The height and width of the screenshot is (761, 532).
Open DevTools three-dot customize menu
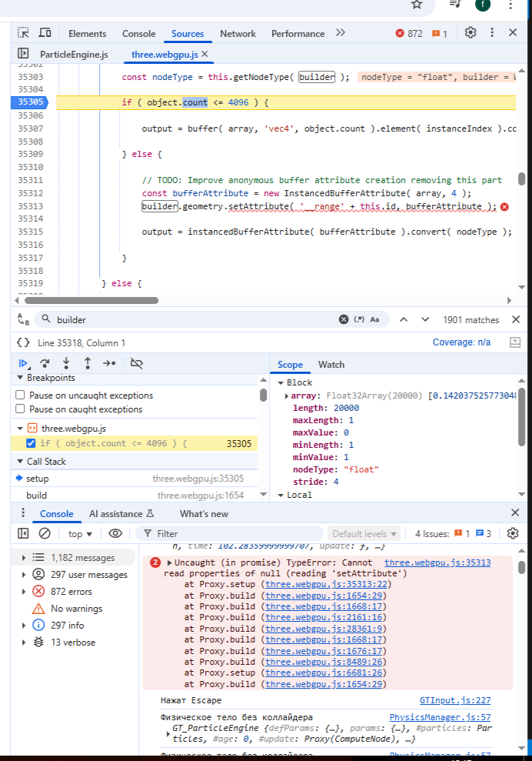492,32
